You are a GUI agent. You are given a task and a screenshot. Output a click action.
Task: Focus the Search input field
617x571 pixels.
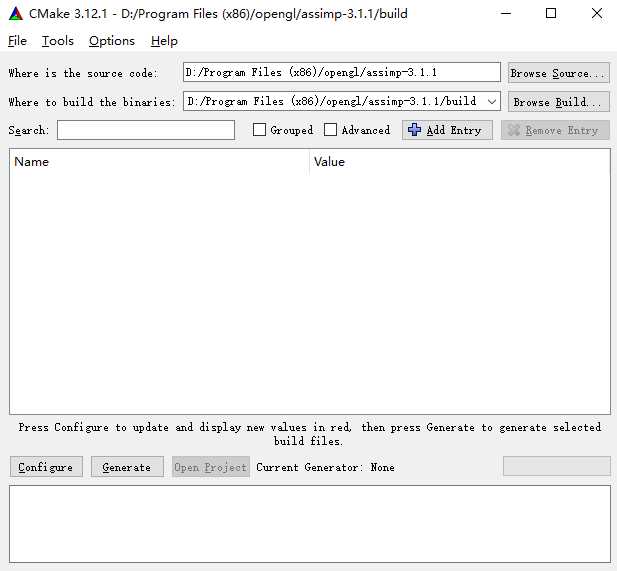pos(146,130)
